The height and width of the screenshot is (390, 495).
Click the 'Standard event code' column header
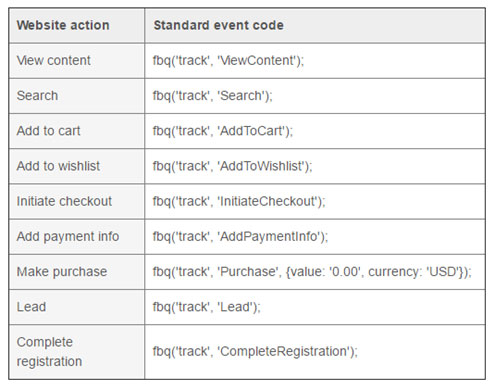[218, 25]
